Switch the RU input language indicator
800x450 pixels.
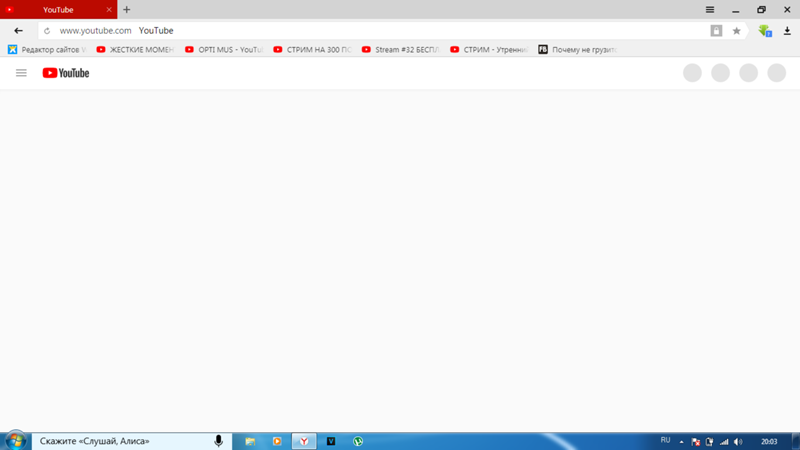(x=665, y=440)
